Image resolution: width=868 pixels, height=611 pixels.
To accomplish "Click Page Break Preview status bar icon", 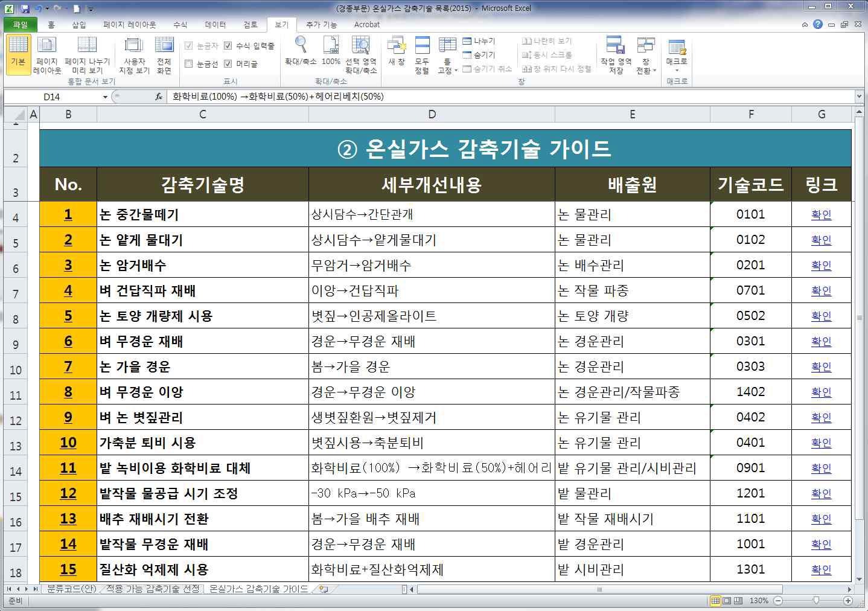I will pos(738,601).
